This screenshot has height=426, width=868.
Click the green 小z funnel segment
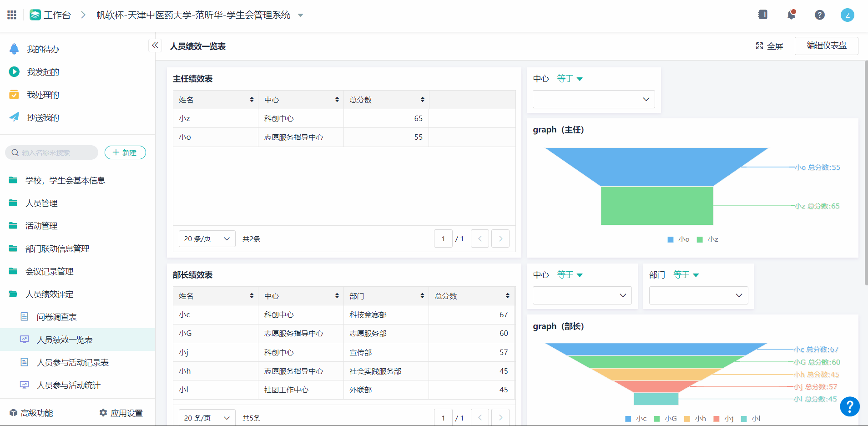656,206
